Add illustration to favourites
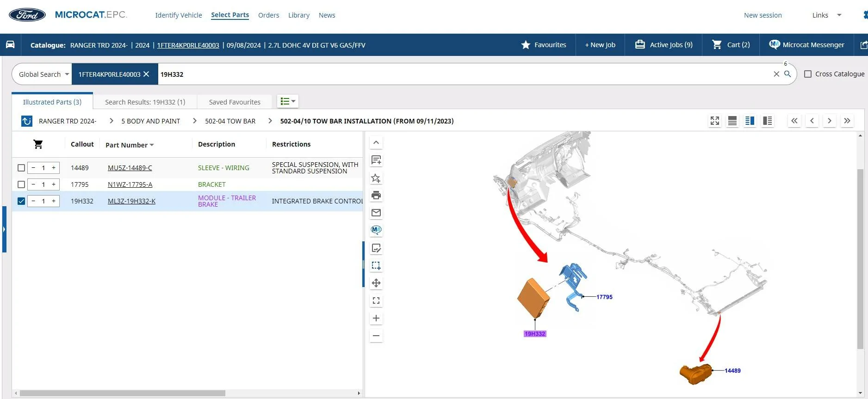Image resolution: width=868 pixels, height=399 pixels. [x=376, y=178]
